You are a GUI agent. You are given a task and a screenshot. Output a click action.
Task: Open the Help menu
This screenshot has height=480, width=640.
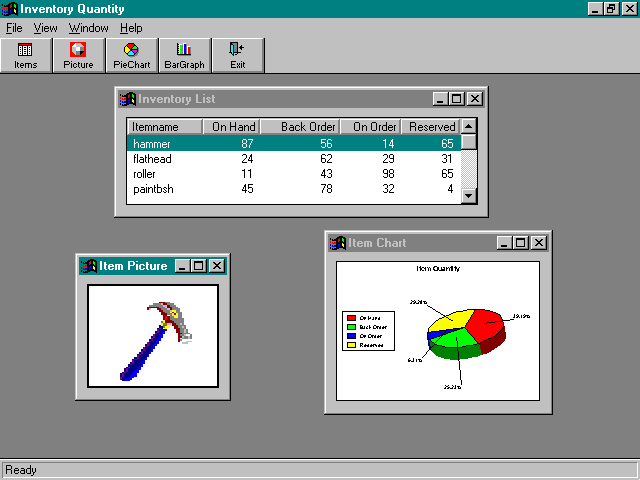(131, 28)
